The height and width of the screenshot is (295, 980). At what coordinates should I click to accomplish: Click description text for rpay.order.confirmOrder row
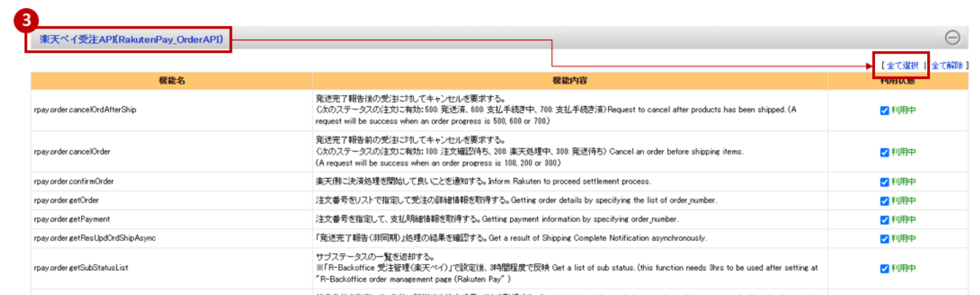[483, 181]
